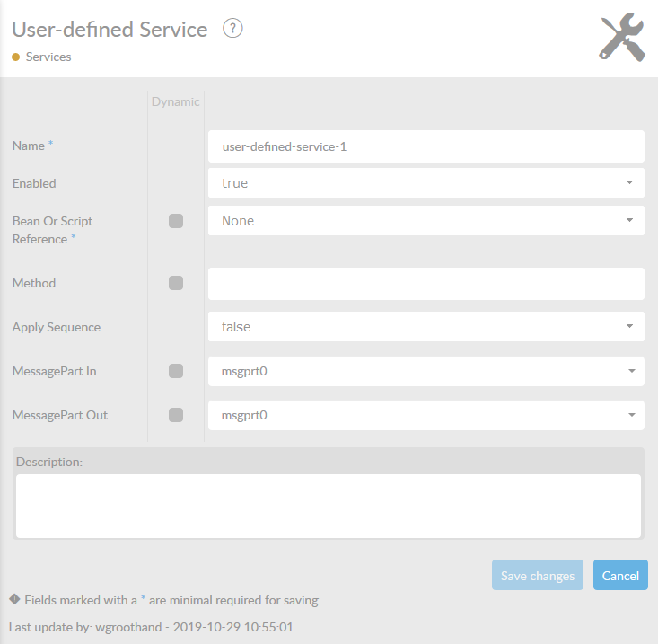The width and height of the screenshot is (658, 644).
Task: Toggle Dynamic checkbox for Method
Action: tap(176, 283)
